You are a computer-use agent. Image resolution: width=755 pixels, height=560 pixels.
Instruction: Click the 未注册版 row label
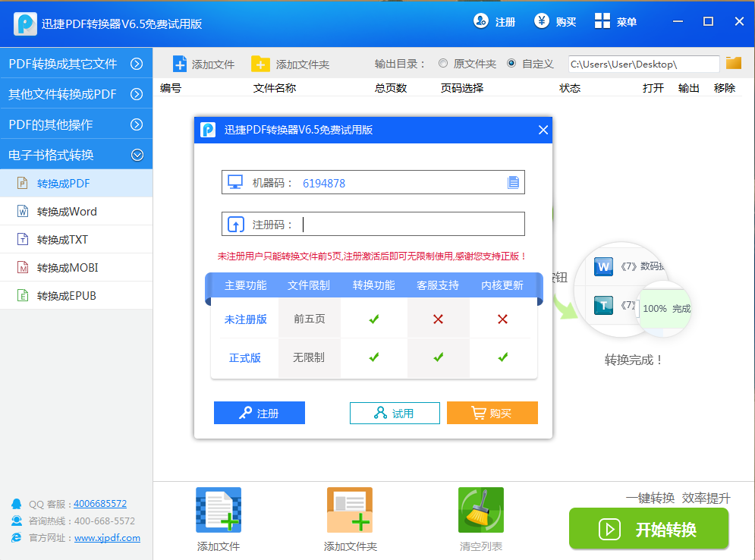(x=246, y=319)
